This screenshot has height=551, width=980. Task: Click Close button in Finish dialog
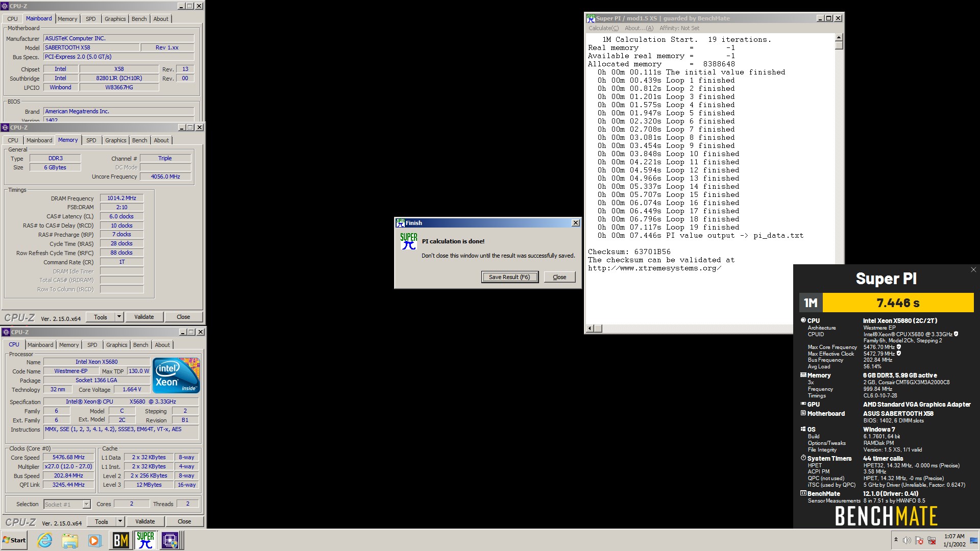[x=559, y=277]
